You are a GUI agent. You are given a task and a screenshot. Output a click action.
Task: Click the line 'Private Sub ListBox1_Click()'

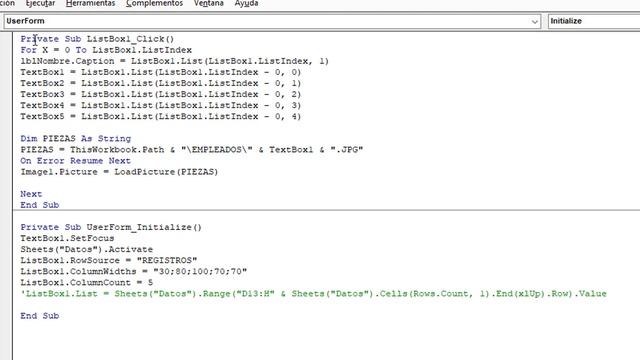97,39
